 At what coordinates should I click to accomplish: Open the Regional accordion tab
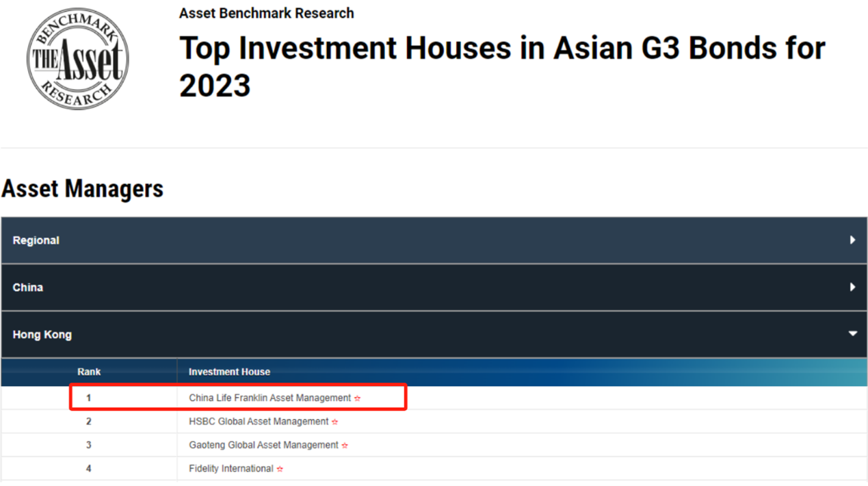pos(434,240)
